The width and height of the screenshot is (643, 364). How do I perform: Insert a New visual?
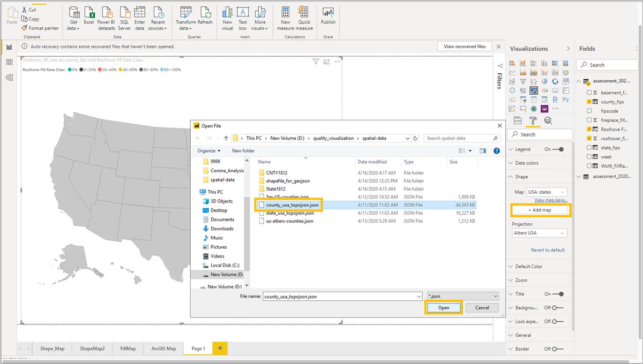point(228,18)
